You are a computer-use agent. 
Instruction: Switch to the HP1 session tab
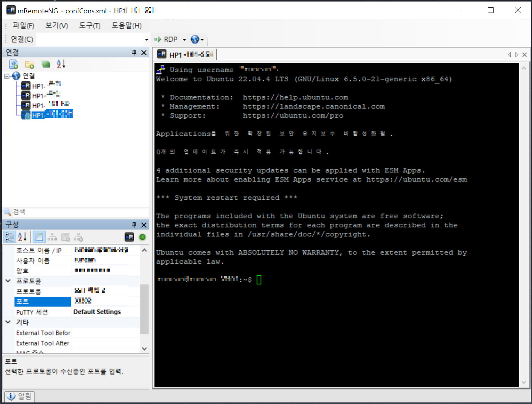(x=186, y=55)
